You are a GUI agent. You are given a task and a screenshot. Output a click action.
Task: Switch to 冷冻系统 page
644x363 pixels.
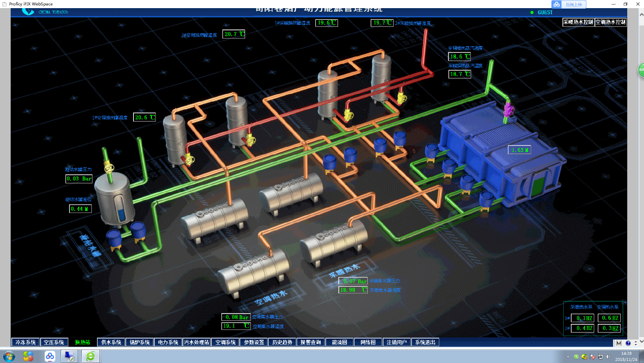click(x=25, y=342)
